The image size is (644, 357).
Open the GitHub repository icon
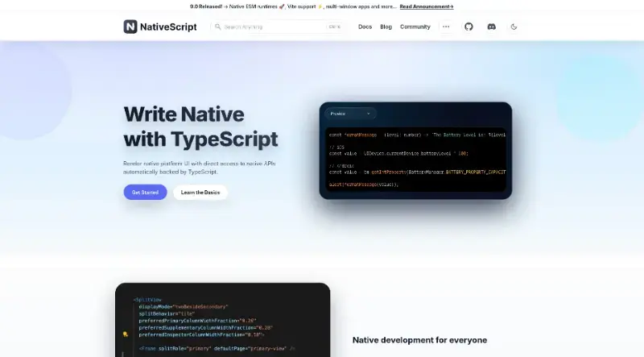tap(469, 27)
